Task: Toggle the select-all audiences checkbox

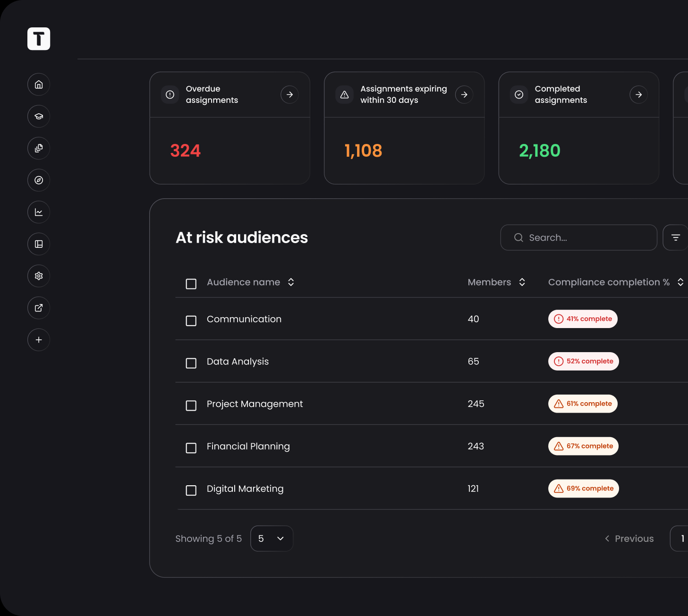Action: 191,284
